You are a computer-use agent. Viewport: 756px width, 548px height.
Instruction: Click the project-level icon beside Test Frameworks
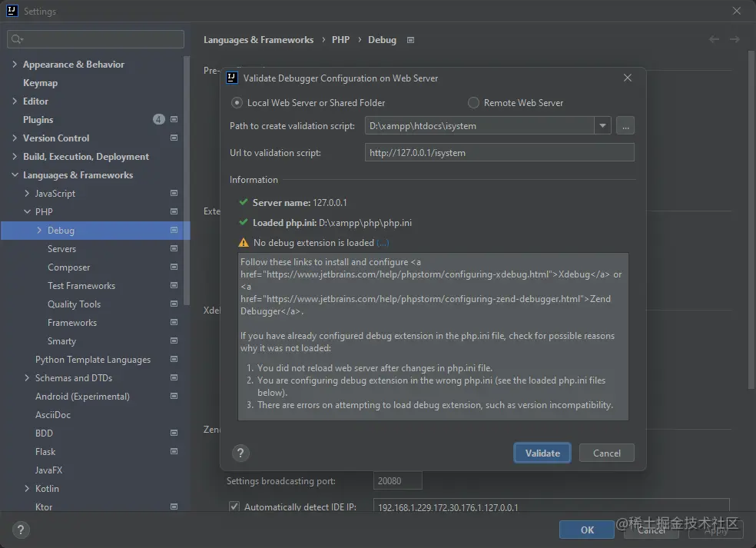[174, 285]
